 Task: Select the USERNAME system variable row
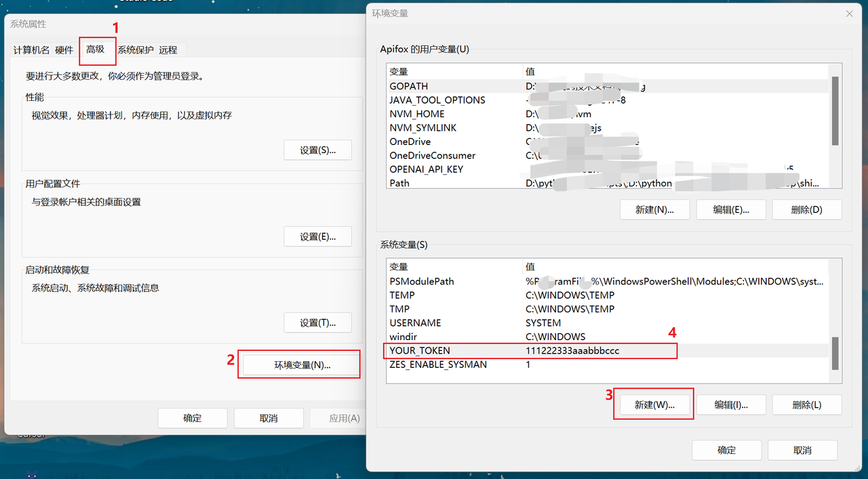pos(608,322)
